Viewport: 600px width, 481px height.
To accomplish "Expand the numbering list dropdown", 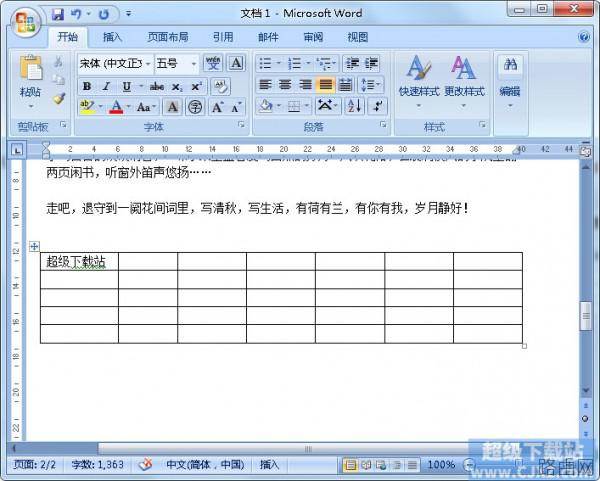I will point(308,64).
